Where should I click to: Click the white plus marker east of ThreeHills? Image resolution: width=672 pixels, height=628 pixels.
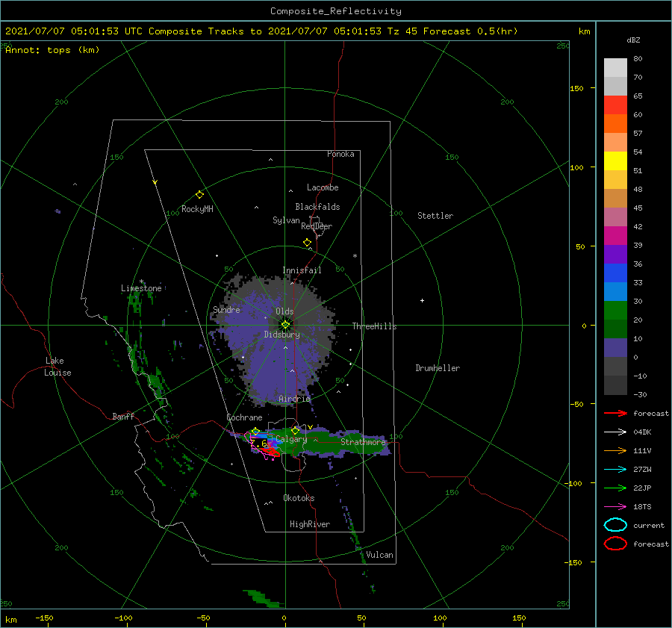pyautogui.click(x=422, y=300)
